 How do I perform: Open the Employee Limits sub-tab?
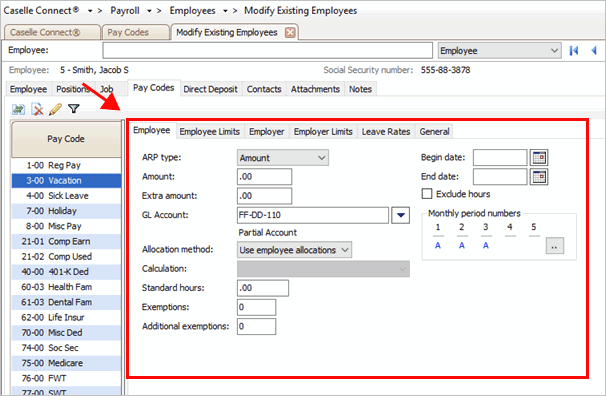[x=209, y=132]
